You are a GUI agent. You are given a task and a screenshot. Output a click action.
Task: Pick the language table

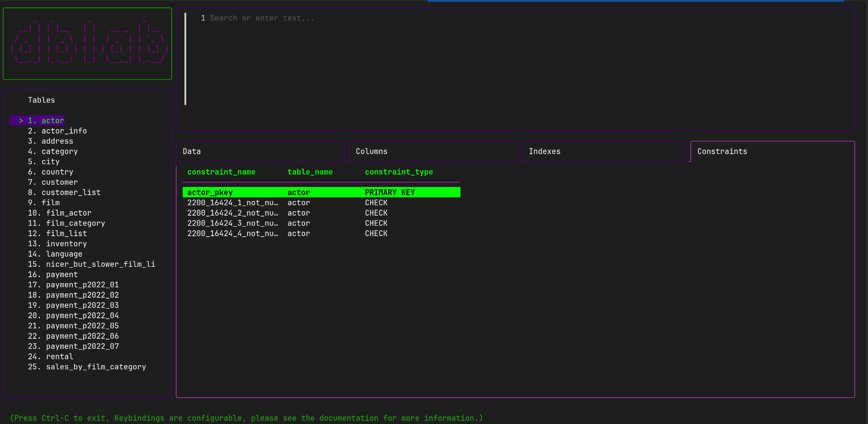point(55,254)
